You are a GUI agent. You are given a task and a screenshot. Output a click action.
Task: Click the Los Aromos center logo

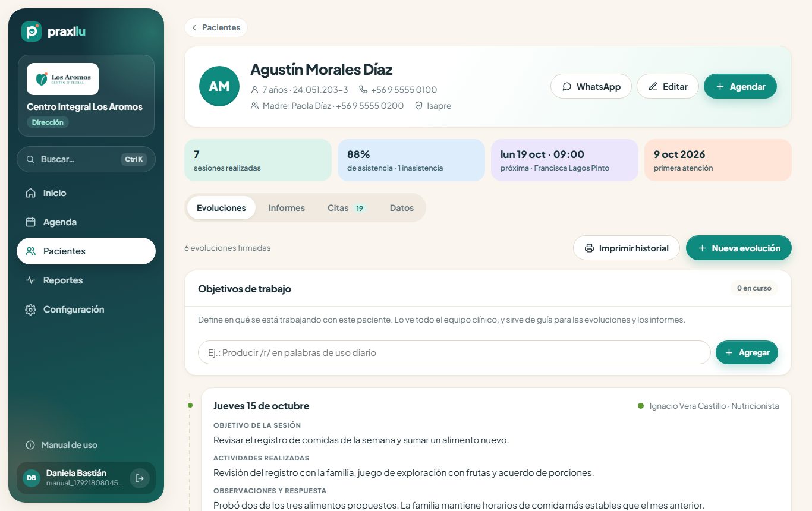62,79
